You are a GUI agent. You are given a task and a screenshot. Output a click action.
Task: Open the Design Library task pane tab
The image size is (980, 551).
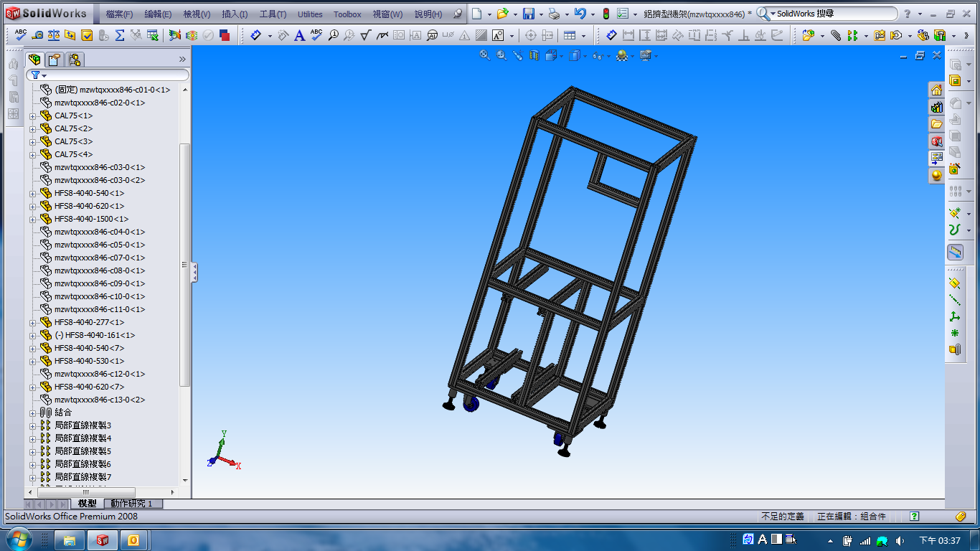click(936, 108)
